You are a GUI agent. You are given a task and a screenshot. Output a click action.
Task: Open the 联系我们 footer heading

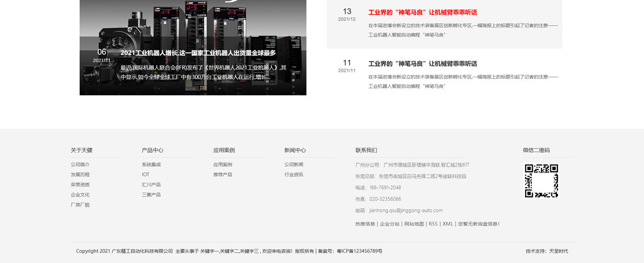366,151
